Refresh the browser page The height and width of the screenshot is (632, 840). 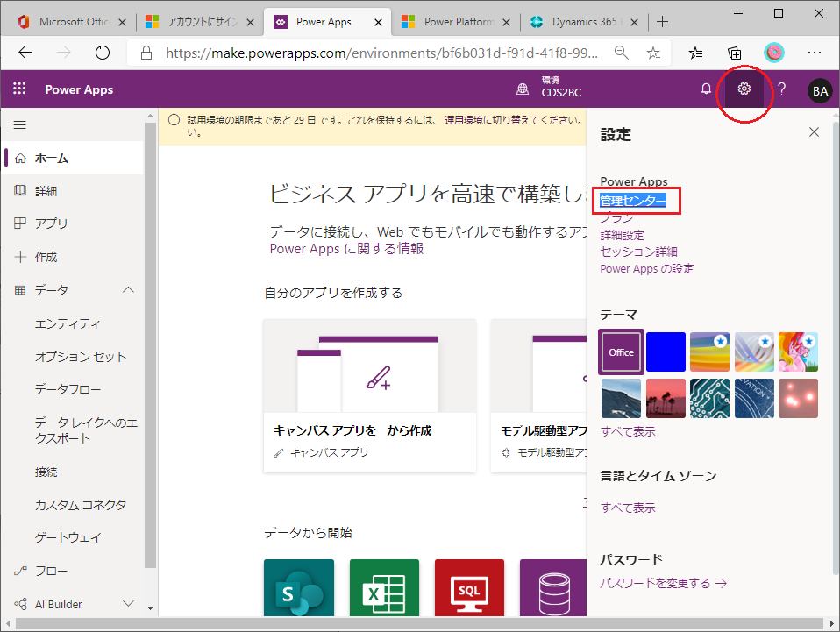[103, 53]
